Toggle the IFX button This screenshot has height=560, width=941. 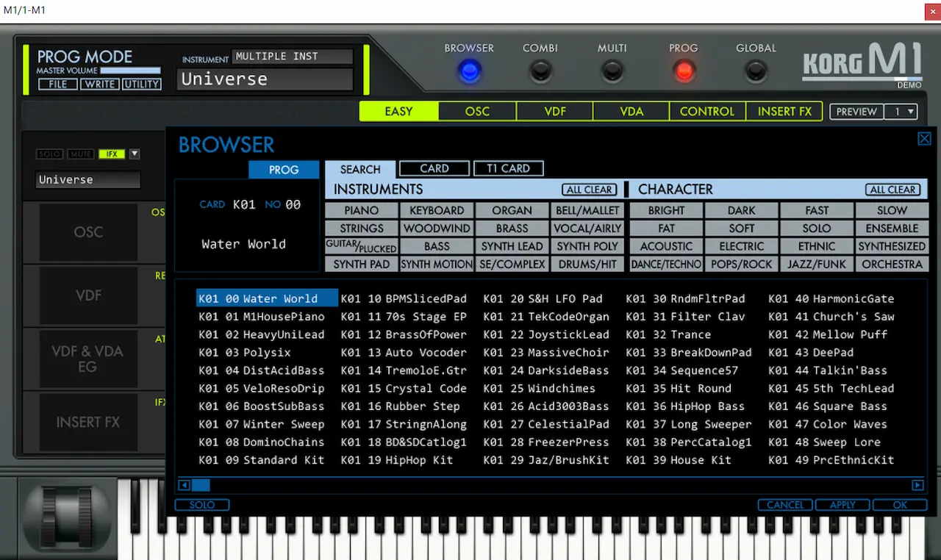coord(112,154)
